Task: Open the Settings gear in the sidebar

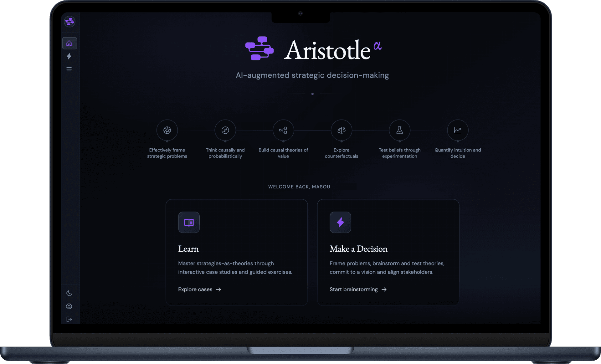Action: point(69,306)
